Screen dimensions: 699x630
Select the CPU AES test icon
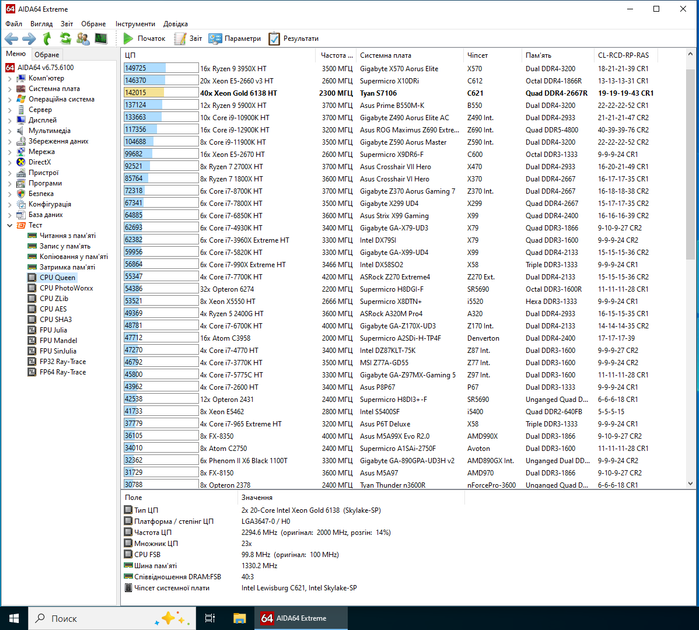pyautogui.click(x=32, y=309)
